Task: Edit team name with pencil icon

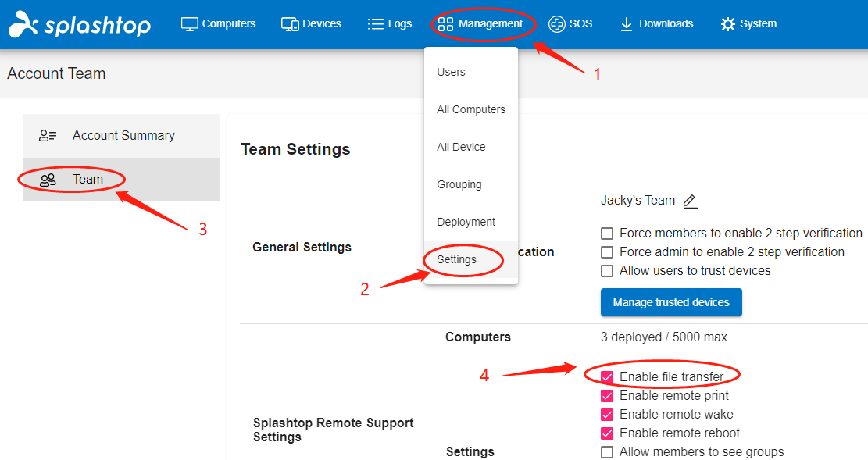Action: [x=690, y=201]
